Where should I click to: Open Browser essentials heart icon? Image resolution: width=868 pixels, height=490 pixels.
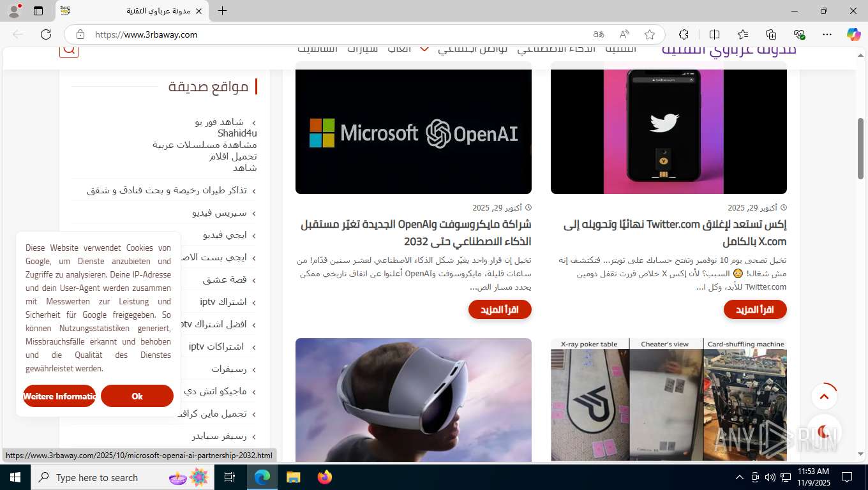coord(799,34)
